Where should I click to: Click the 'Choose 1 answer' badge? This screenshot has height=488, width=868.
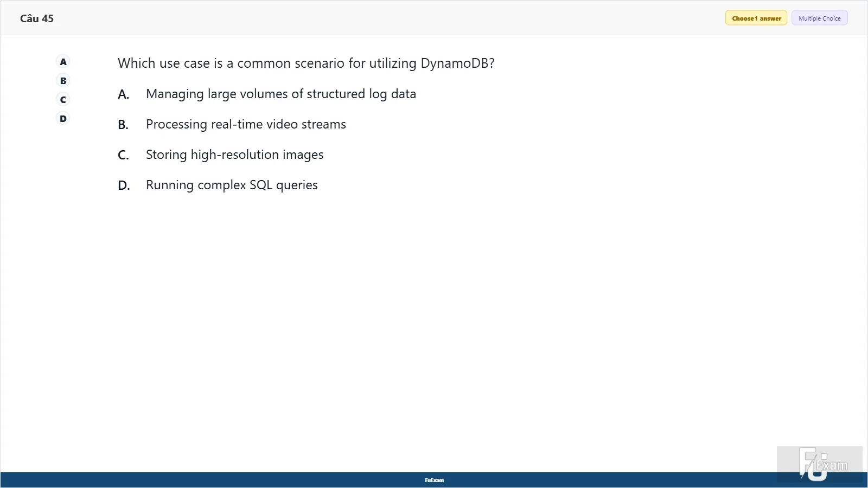[x=756, y=18]
